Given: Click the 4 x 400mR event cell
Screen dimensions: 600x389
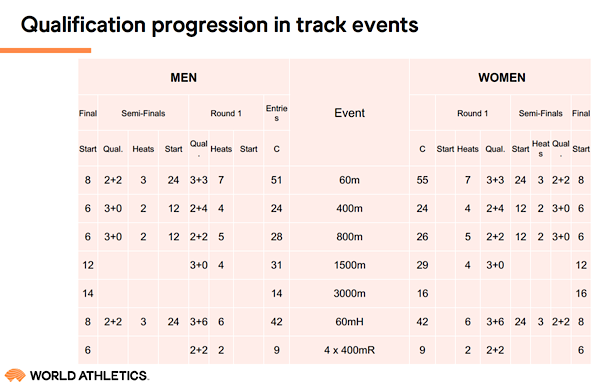Looking at the screenshot, I should point(349,350).
